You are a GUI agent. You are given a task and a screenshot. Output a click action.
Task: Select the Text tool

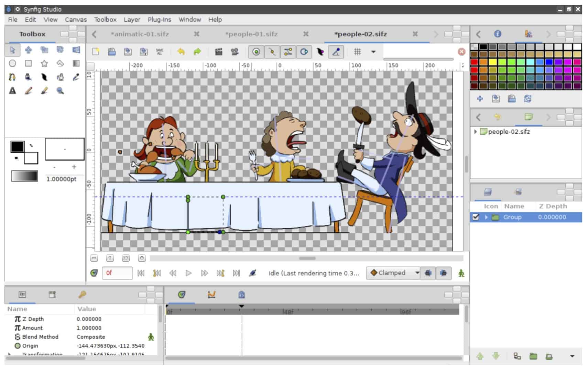pyautogui.click(x=12, y=91)
